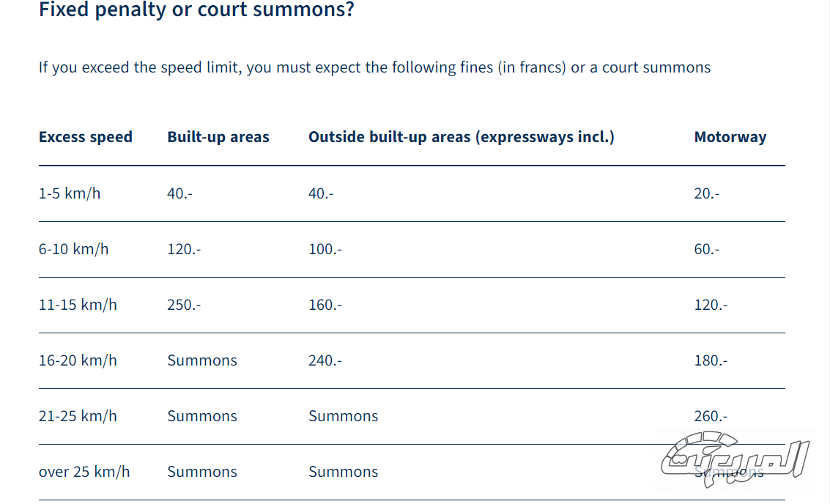Select the '1-5 km/h' row label
This screenshot has width=830, height=504.
click(x=70, y=193)
